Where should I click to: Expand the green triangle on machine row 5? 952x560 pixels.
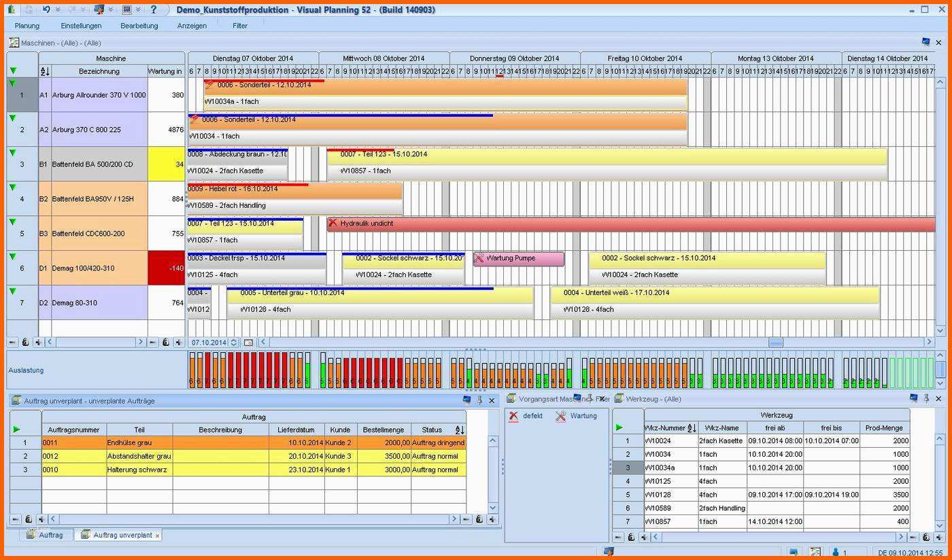[12, 222]
